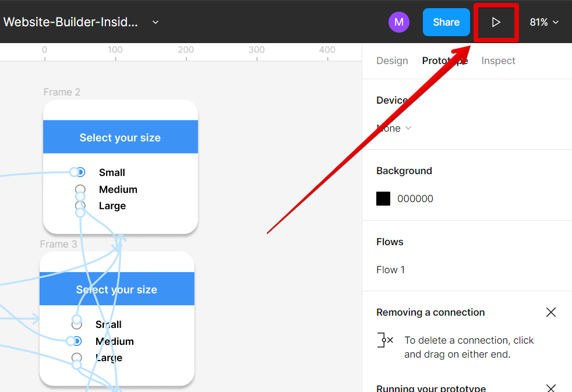The height and width of the screenshot is (392, 572).
Task: Click the purple M user avatar
Action: coord(399,22)
